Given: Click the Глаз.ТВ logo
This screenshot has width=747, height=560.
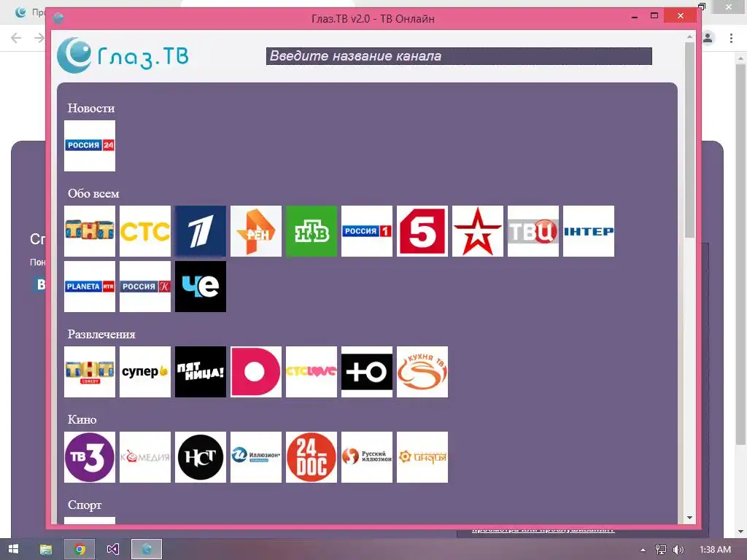Looking at the screenshot, I should [x=123, y=55].
